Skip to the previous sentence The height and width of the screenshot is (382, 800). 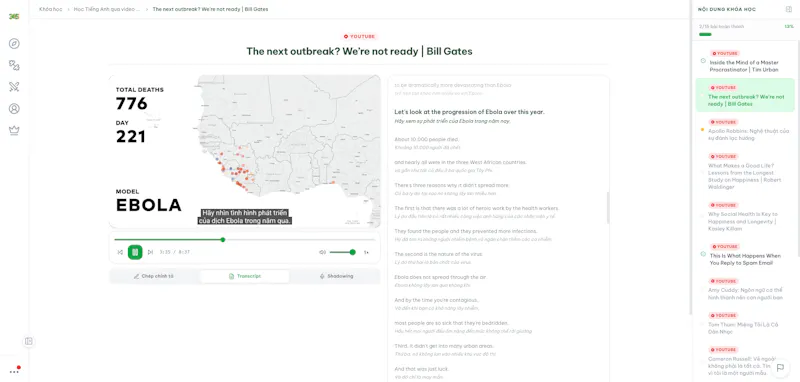click(x=120, y=252)
